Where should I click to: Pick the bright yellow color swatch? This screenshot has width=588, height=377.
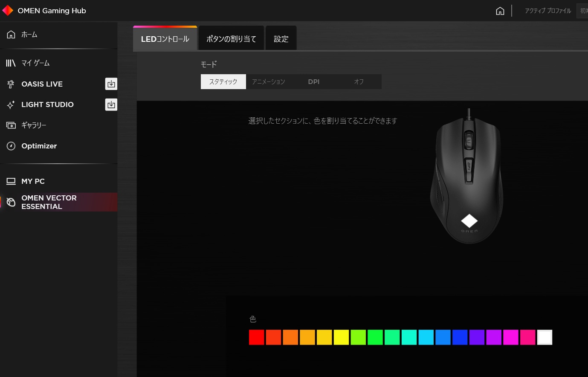pos(341,337)
